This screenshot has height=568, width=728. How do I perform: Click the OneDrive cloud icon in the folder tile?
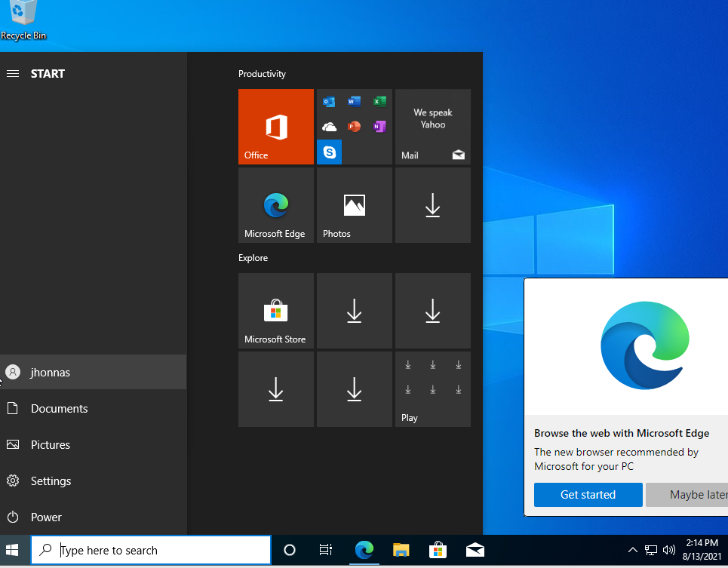(329, 127)
